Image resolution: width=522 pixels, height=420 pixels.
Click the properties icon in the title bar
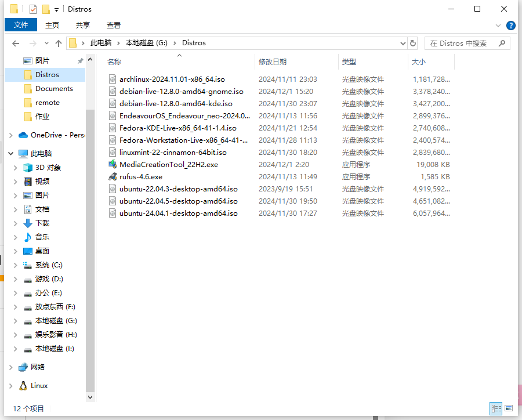coord(33,9)
